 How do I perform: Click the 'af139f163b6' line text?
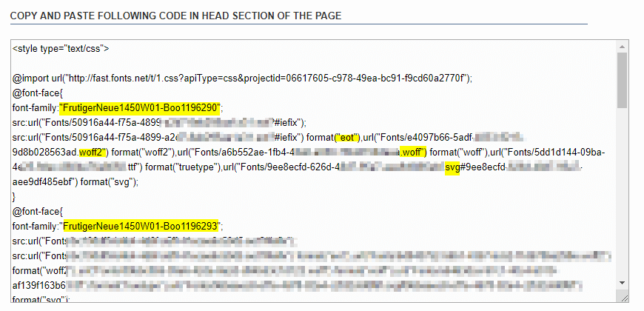tap(39, 286)
